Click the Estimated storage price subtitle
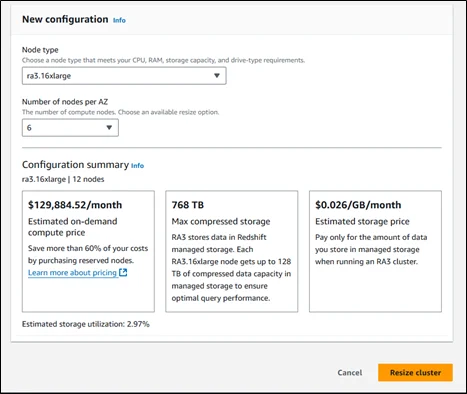The width and height of the screenshot is (467, 394). click(362, 222)
